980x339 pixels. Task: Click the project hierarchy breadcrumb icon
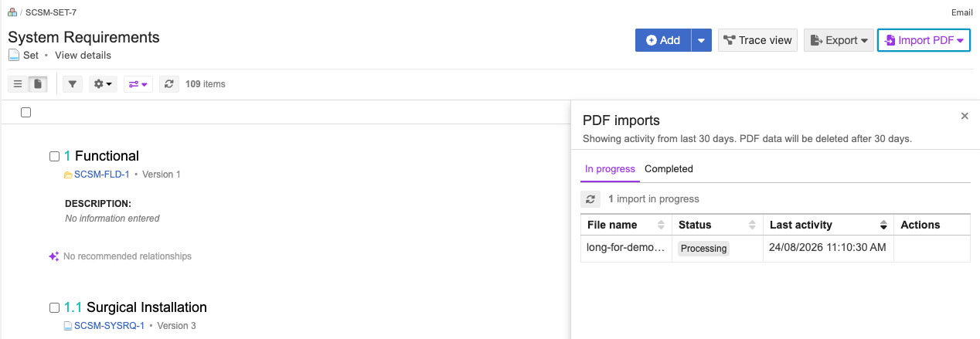[12, 12]
